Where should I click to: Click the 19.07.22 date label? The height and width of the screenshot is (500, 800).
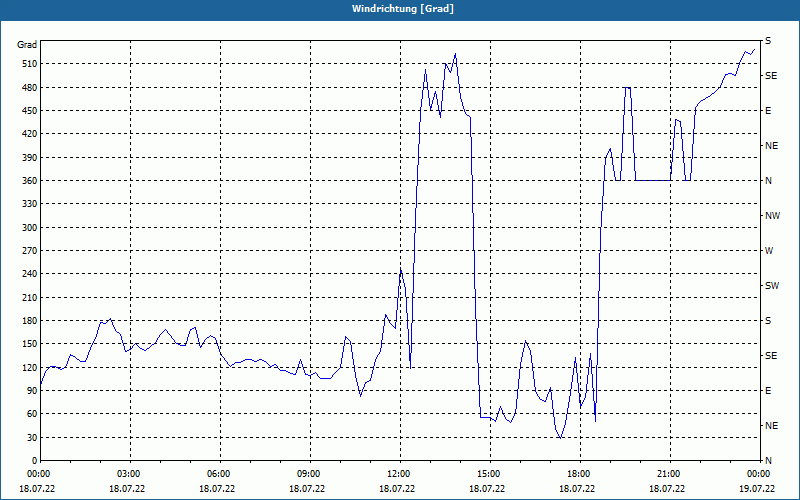point(757,488)
